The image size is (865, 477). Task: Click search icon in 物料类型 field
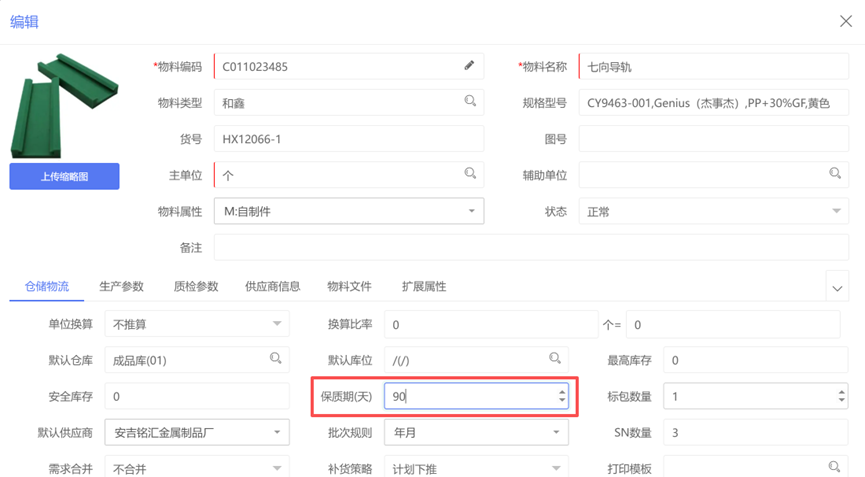pyautogui.click(x=470, y=102)
